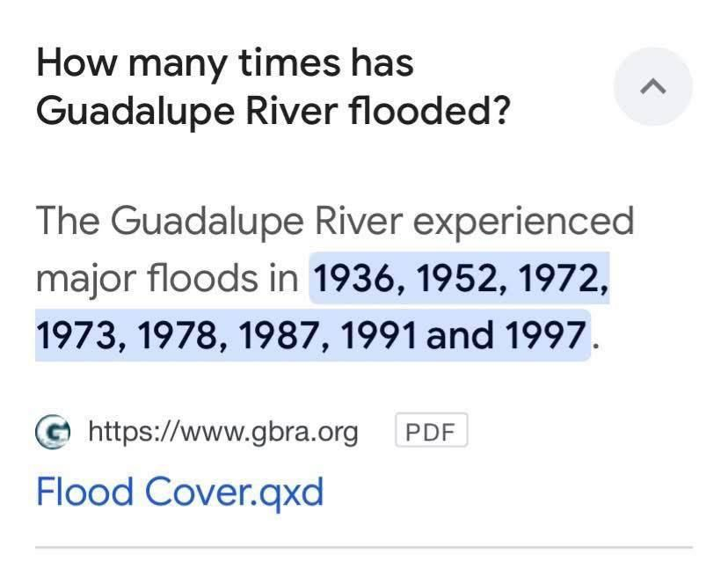Image resolution: width=728 pixels, height=562 pixels.
Task: Click the "How many times has" heading line
Action: pos(225,64)
